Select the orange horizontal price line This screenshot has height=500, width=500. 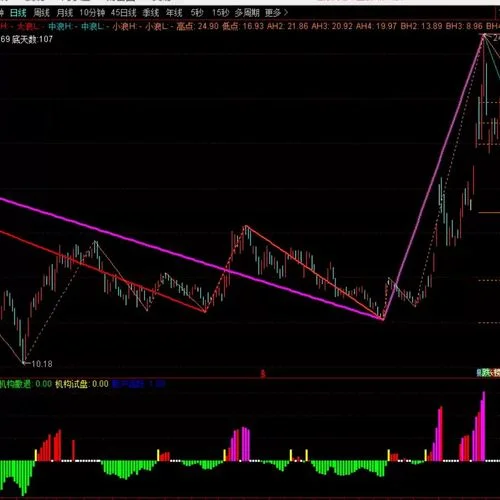tap(489, 212)
